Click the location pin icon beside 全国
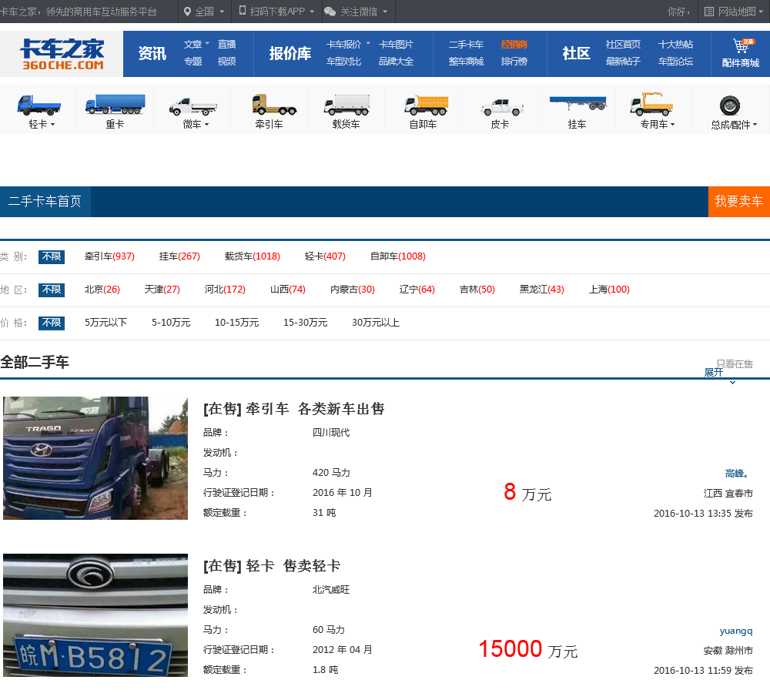 pyautogui.click(x=187, y=12)
